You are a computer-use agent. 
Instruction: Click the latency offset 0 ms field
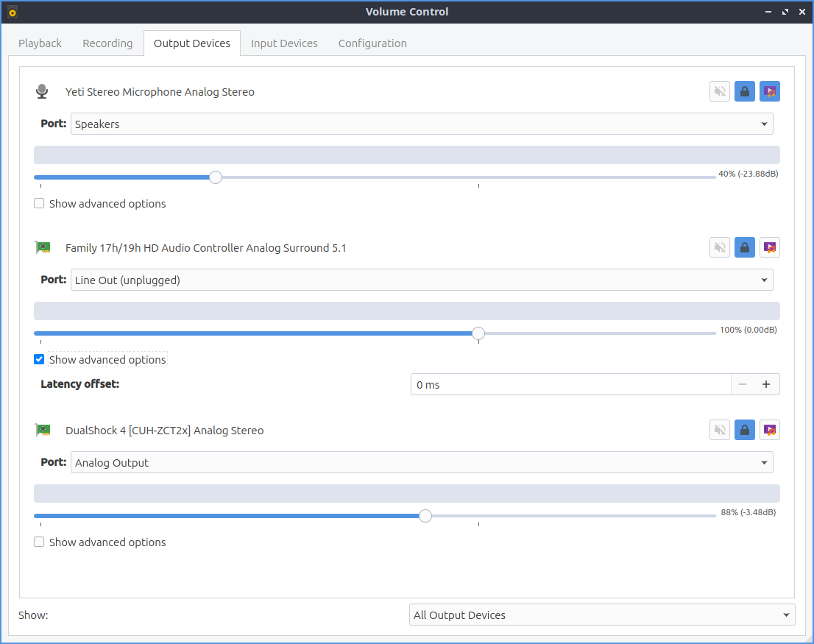[570, 384]
